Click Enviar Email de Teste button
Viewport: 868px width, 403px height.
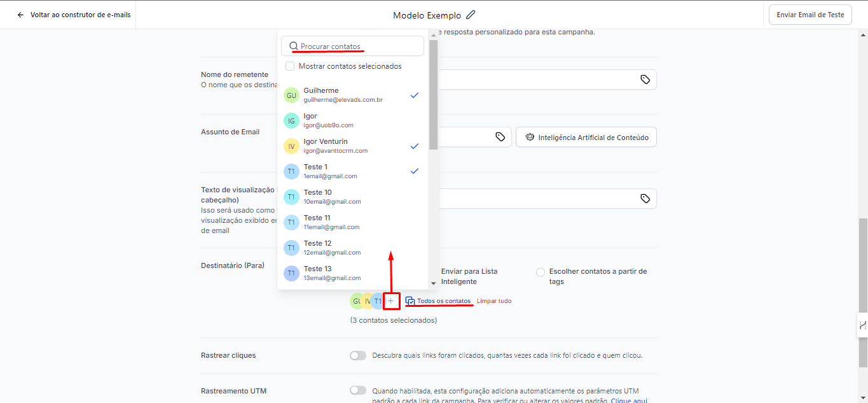coord(810,15)
